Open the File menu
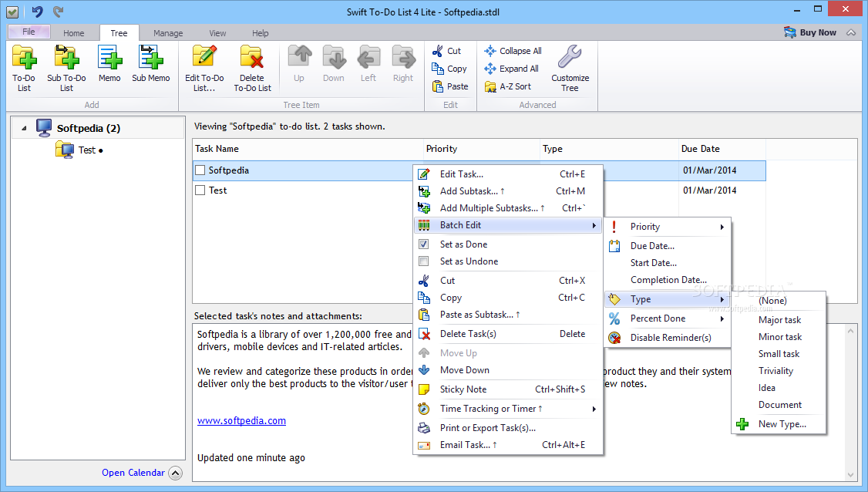 (29, 32)
